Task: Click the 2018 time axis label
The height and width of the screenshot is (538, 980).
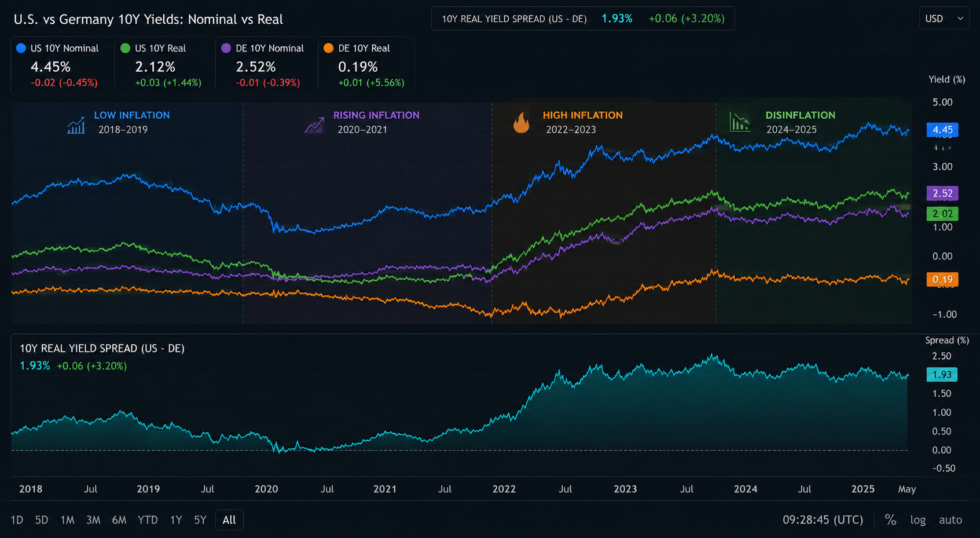Action: [x=31, y=489]
